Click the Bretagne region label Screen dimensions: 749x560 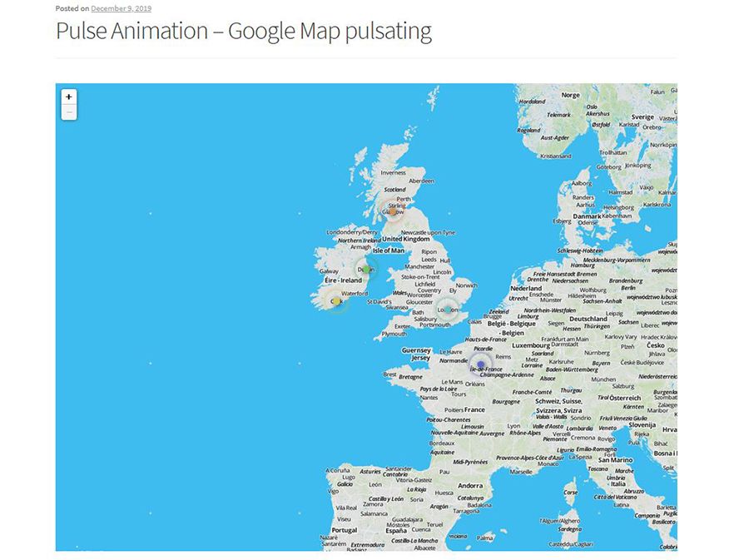pyautogui.click(x=410, y=377)
